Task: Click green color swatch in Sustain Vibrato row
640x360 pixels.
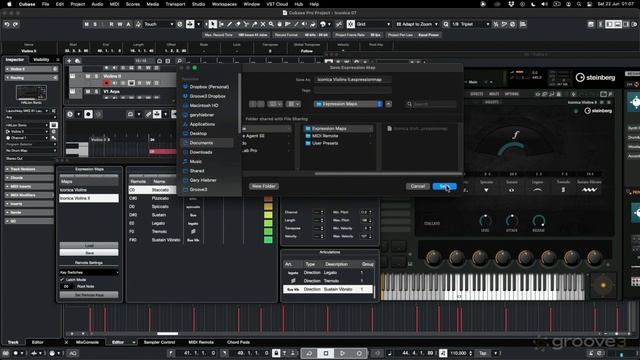Action: (x=268, y=240)
